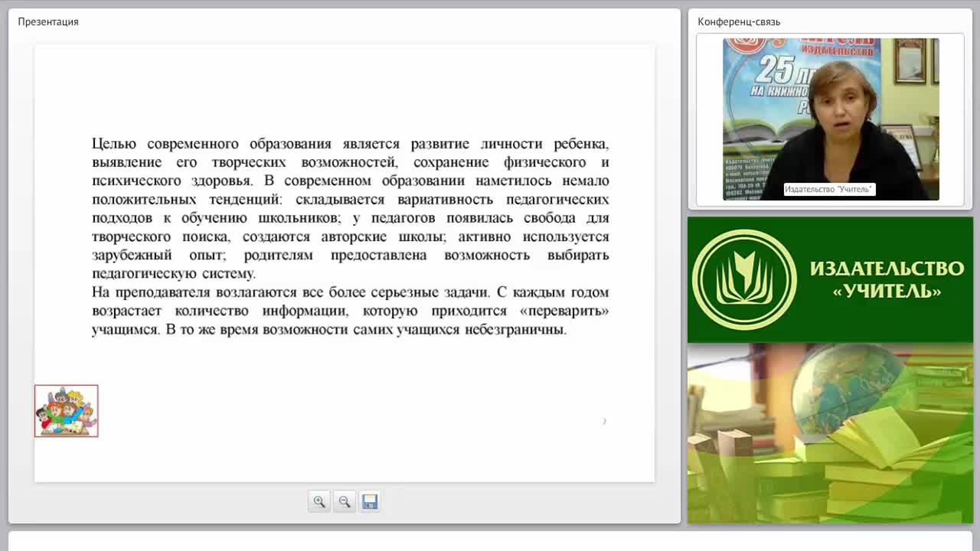Screen dimensions: 980x551
Task: Click the circular book emblem in the banner
Action: [x=744, y=280]
